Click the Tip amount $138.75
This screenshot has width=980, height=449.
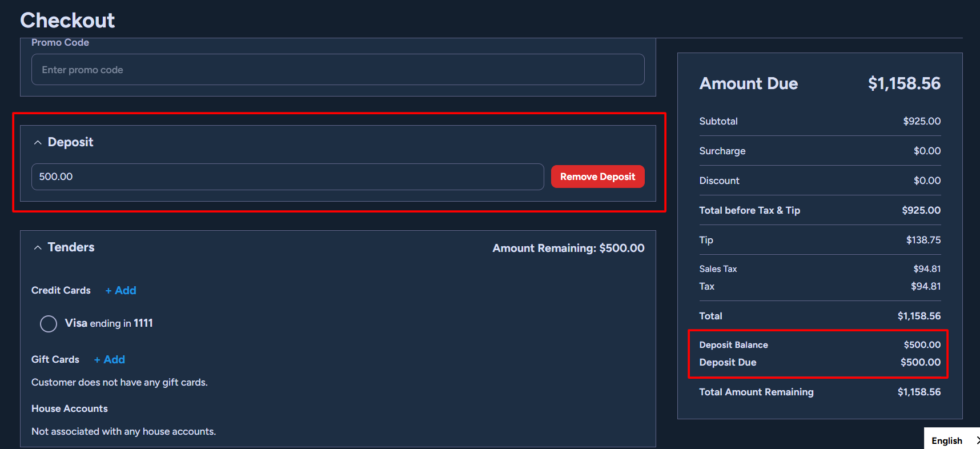pos(923,240)
